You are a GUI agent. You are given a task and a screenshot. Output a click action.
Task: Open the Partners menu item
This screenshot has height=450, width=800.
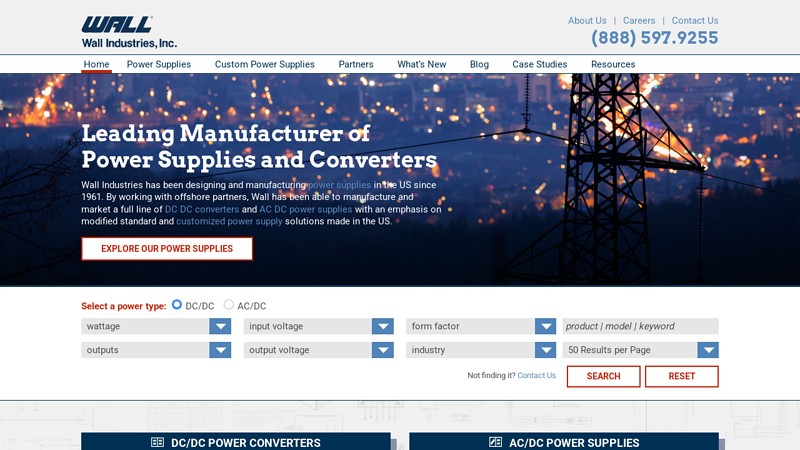coord(356,64)
